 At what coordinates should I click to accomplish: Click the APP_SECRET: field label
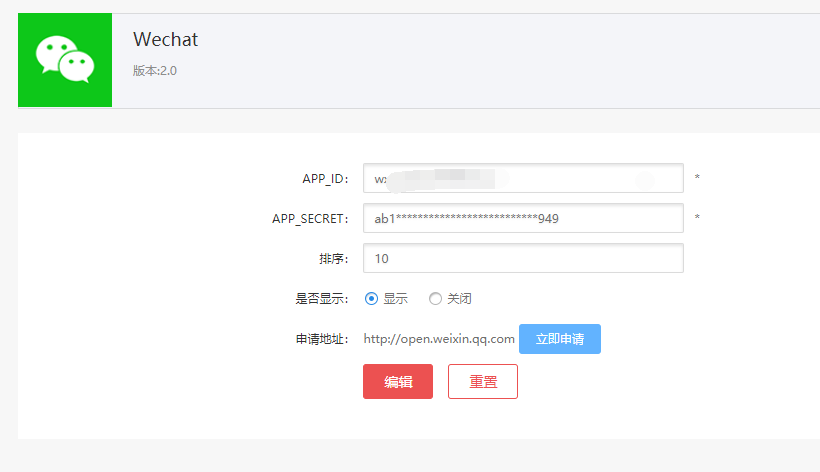[310, 218]
